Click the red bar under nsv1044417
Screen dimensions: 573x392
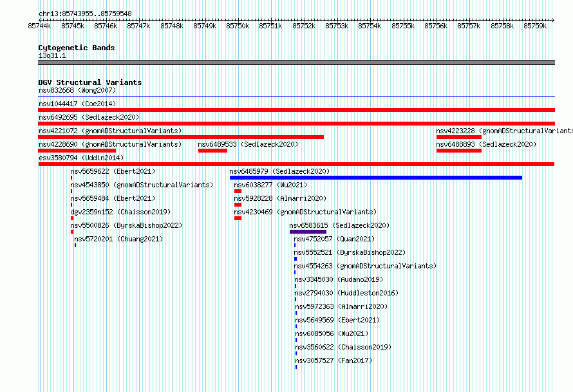click(296, 110)
